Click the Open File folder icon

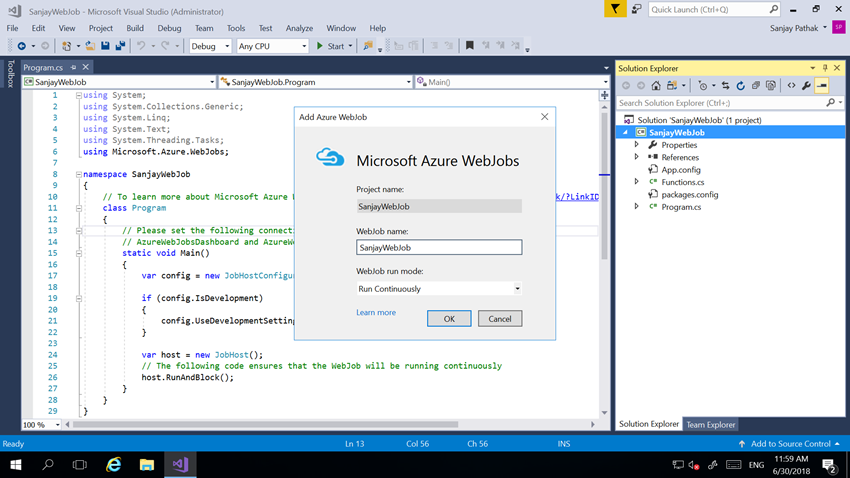(x=90, y=46)
